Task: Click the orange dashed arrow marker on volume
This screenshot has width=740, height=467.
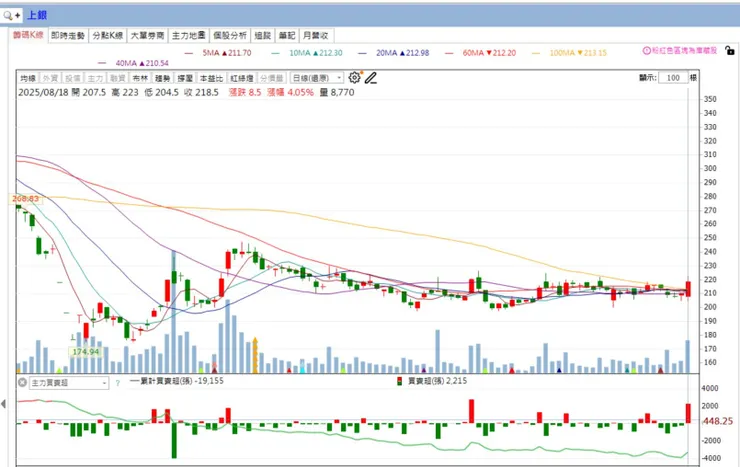Action: tap(255, 355)
